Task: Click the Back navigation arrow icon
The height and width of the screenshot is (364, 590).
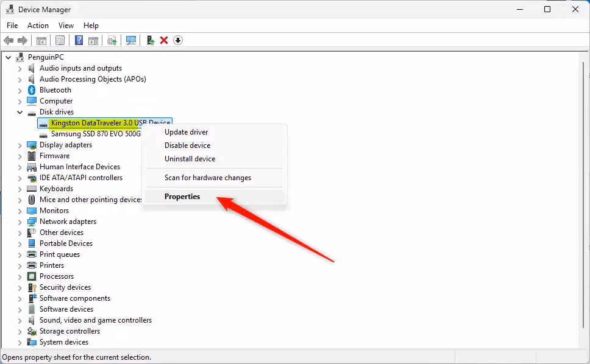Action: point(9,40)
